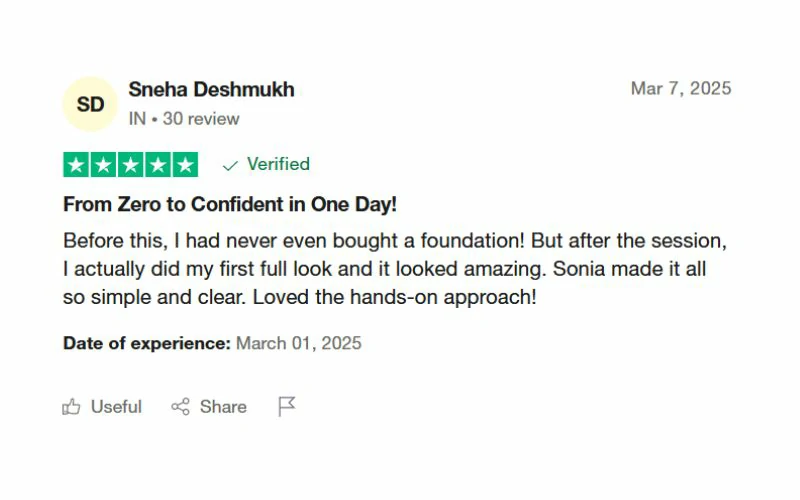Click the Share network icon
The width and height of the screenshot is (800, 500).
[181, 407]
